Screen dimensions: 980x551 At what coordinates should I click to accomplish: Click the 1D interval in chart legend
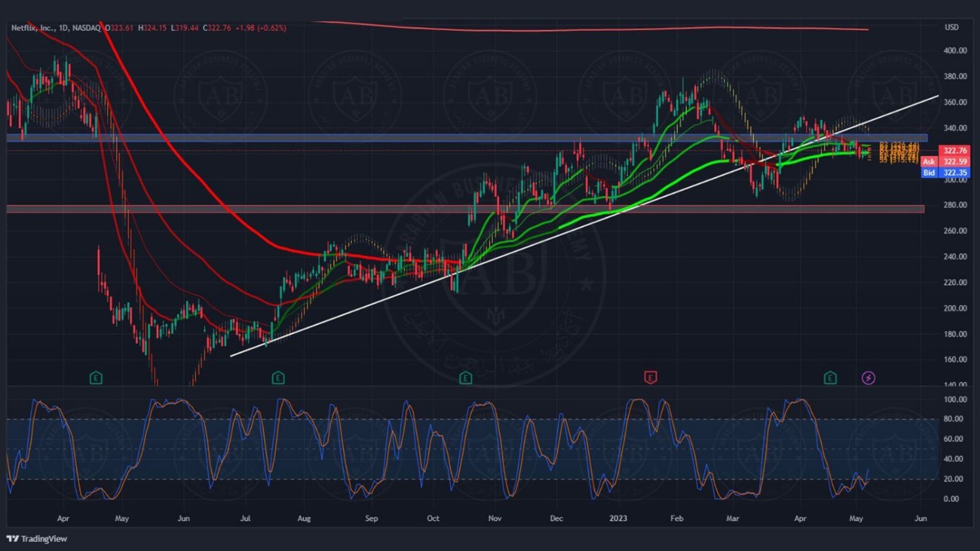[63, 28]
